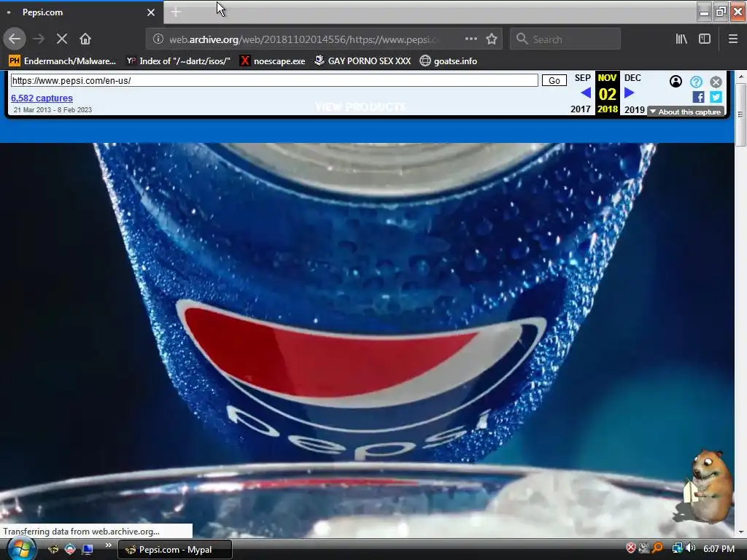Share the capture on Twitter
The width and height of the screenshot is (747, 560).
716,97
